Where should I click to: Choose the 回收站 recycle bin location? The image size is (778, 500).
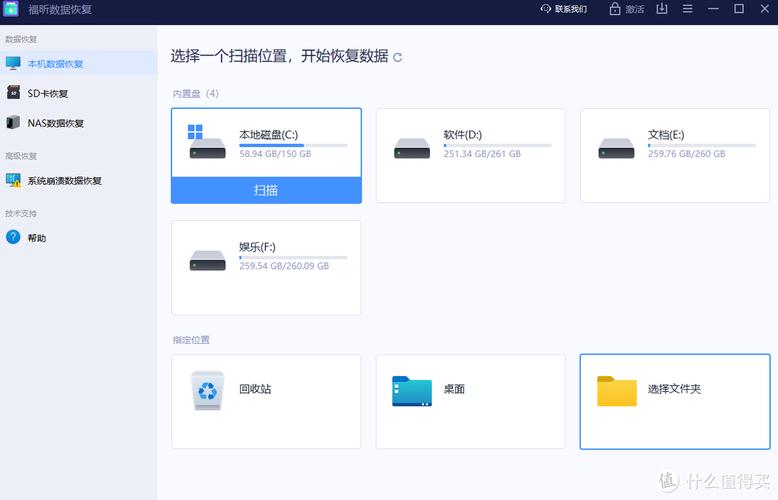[266, 401]
